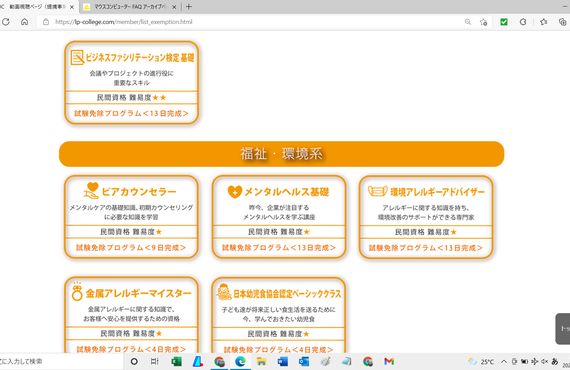Image resolution: width=570 pixels, height=370 pixels.
Task: Toggle the Japanese IME あ indicator
Action: [555, 361]
